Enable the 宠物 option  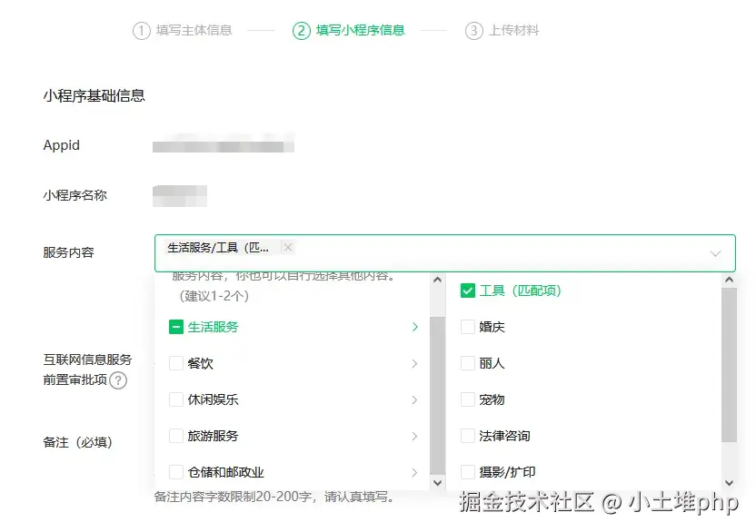click(x=470, y=399)
